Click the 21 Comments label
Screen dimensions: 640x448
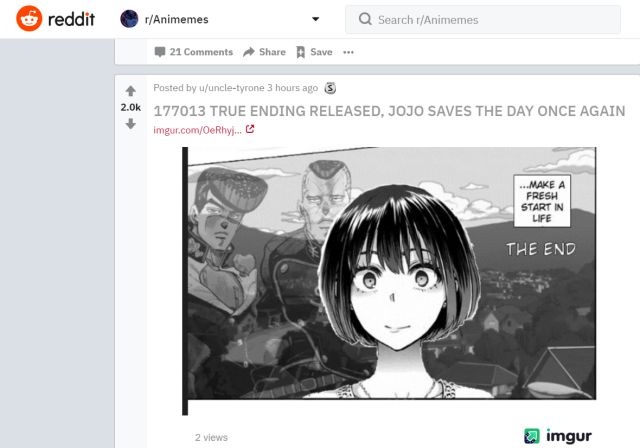coord(201,52)
